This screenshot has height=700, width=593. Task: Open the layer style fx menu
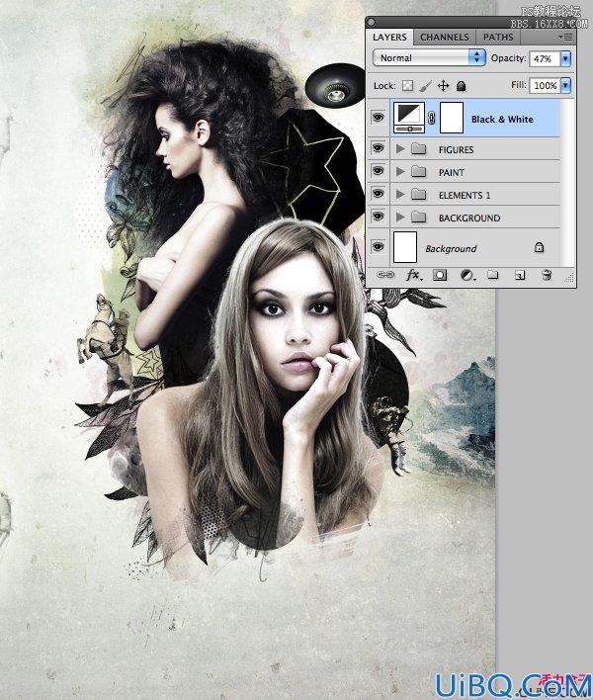point(414,276)
